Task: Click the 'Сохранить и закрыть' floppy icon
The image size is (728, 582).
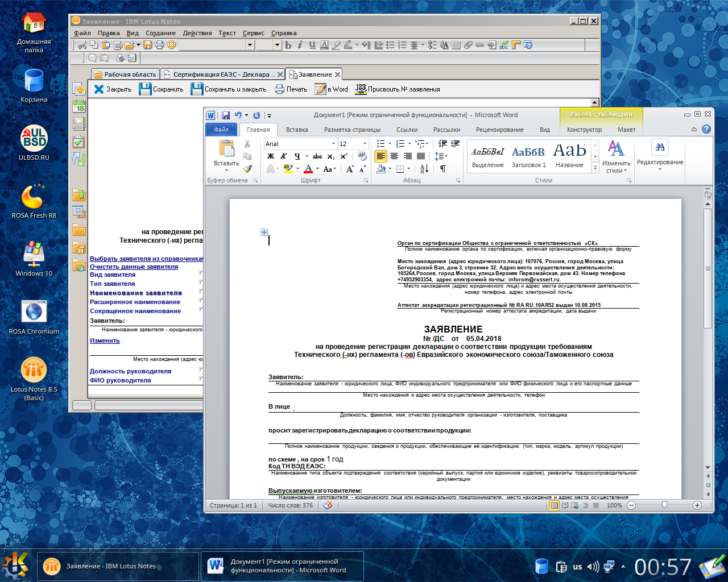Action: 197,89
